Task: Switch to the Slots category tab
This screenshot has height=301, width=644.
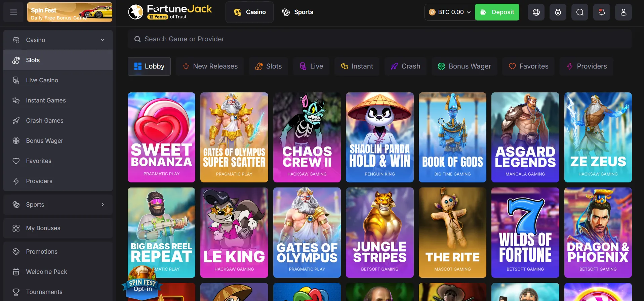Action: click(x=269, y=66)
